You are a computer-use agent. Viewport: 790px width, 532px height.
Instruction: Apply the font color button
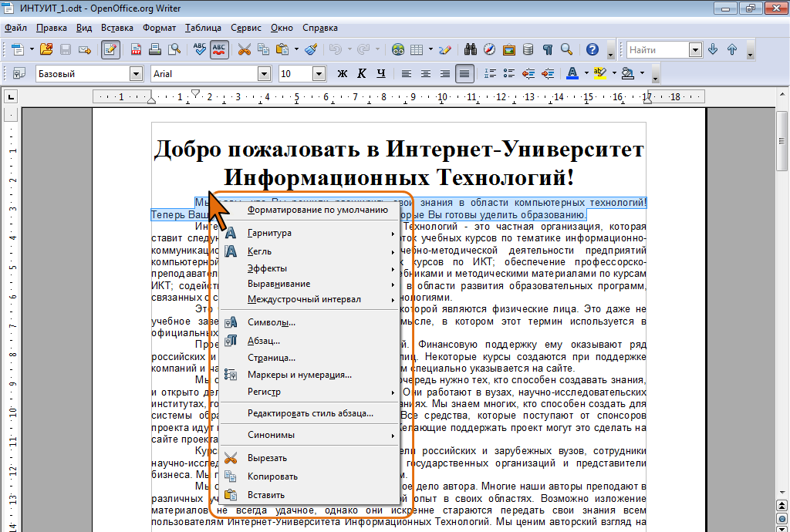pyautogui.click(x=572, y=73)
